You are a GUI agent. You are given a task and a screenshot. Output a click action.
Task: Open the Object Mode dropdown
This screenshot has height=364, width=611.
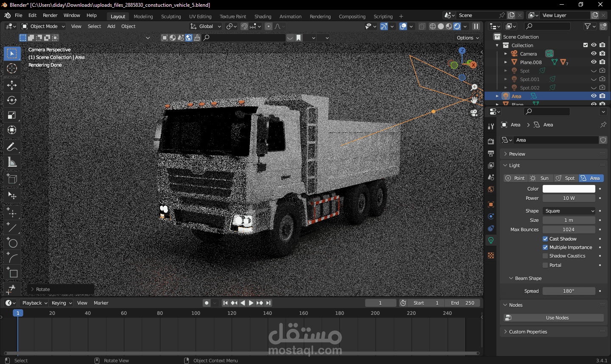point(43,26)
